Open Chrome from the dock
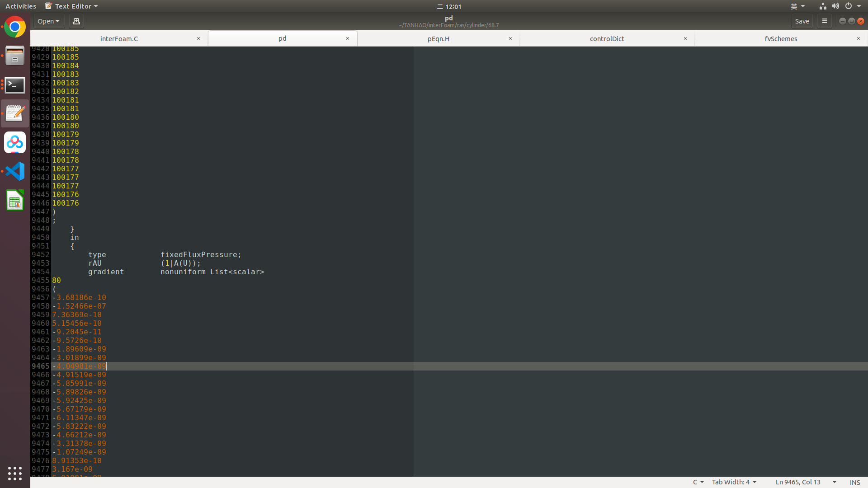 [x=15, y=27]
